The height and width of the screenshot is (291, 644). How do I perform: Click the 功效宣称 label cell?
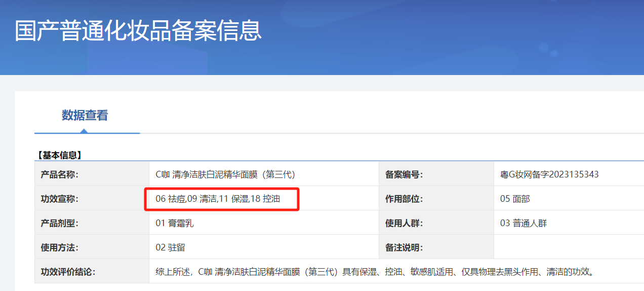(60, 199)
